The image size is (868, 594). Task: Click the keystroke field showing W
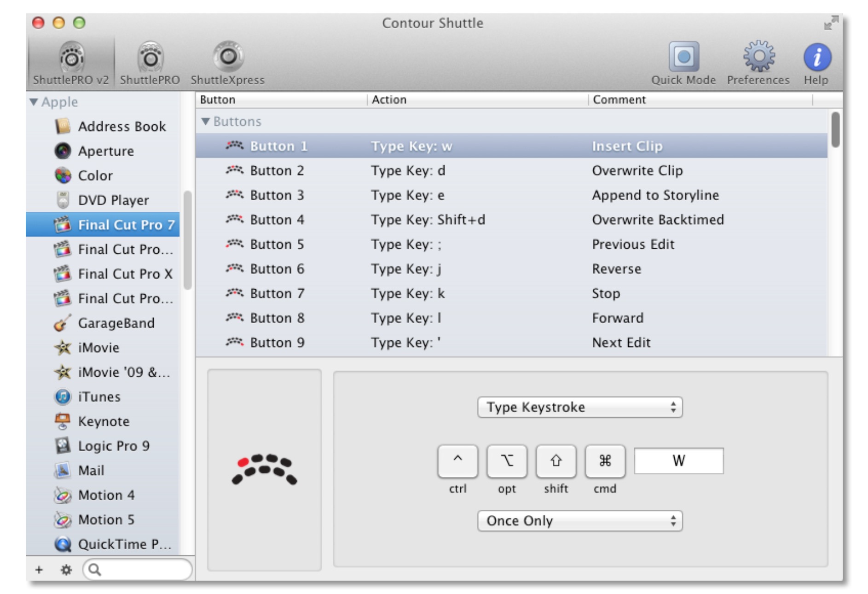click(x=678, y=461)
